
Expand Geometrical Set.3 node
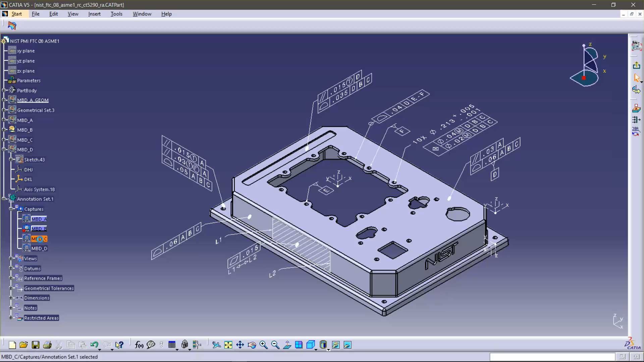[x=4, y=110]
